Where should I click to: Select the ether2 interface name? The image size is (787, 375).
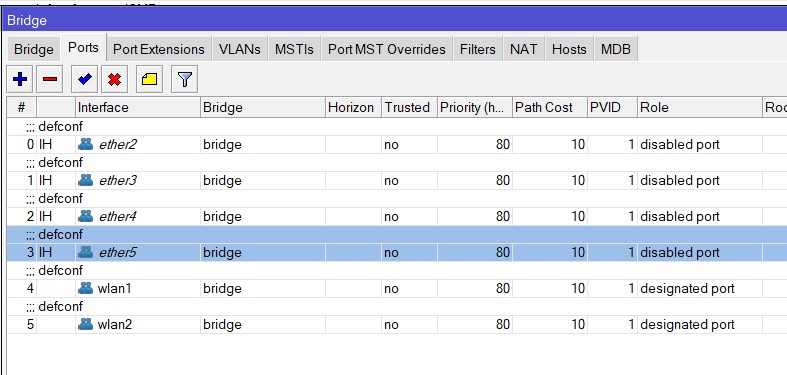pyautogui.click(x=118, y=145)
